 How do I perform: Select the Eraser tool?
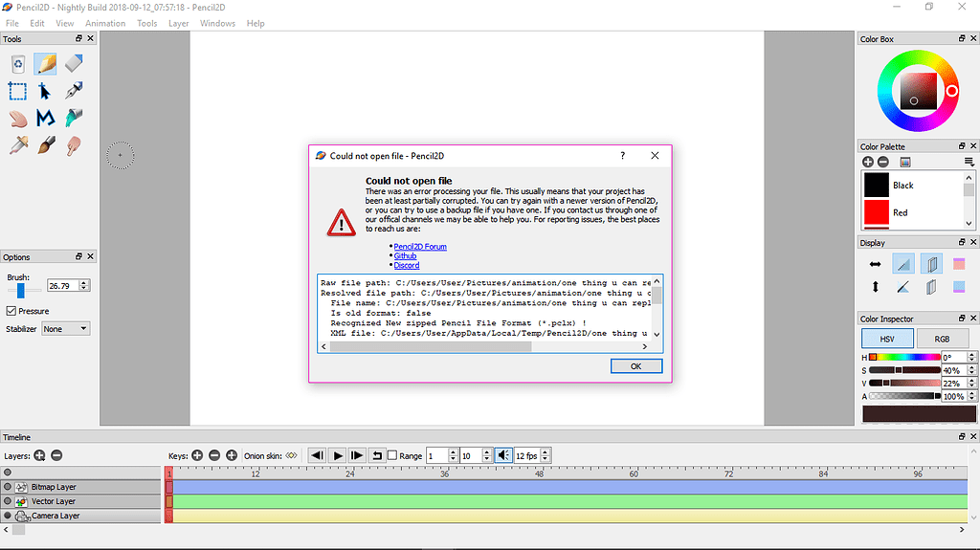click(x=74, y=63)
